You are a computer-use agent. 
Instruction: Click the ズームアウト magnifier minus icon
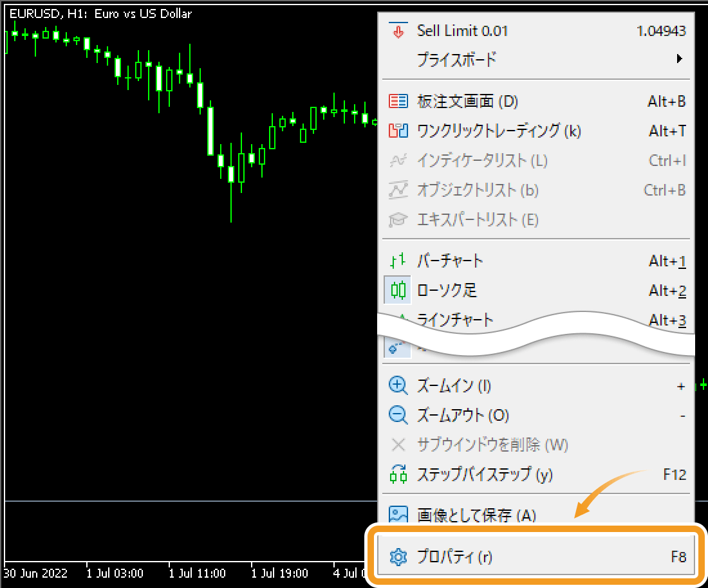click(x=398, y=415)
